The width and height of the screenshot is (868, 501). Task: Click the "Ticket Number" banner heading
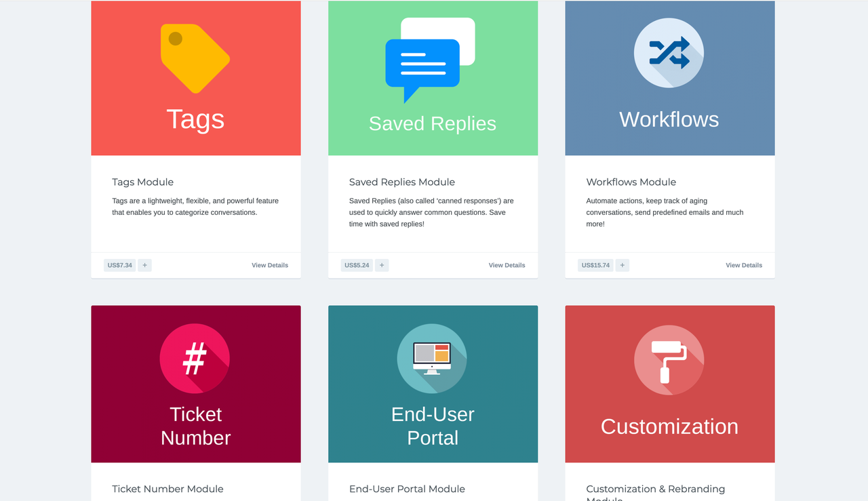point(196,426)
